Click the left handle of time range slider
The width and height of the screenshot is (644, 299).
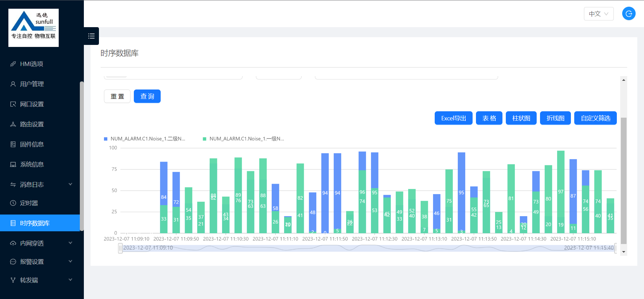click(120, 248)
